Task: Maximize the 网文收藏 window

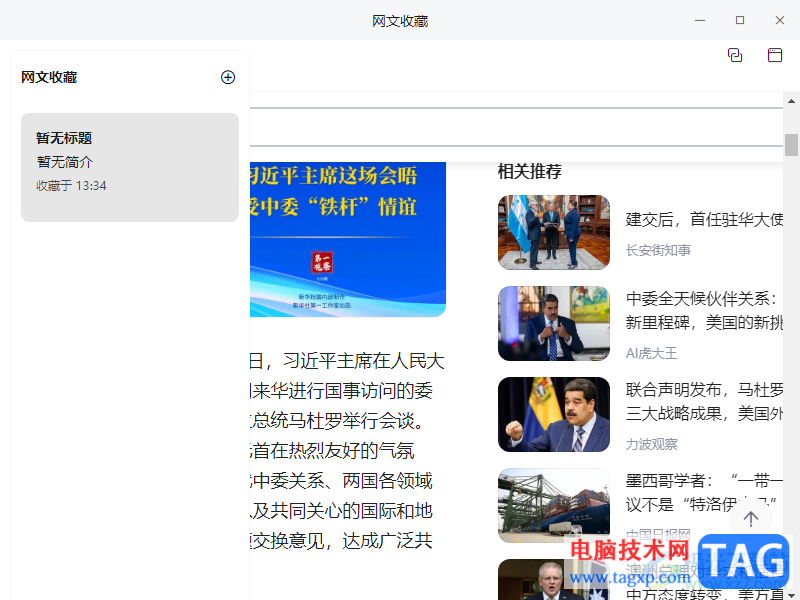Action: [x=740, y=20]
